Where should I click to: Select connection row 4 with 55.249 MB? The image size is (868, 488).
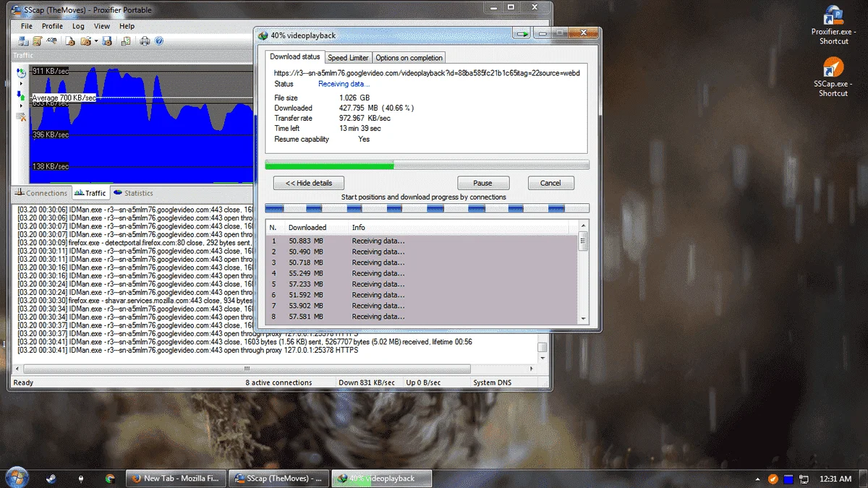click(x=422, y=273)
